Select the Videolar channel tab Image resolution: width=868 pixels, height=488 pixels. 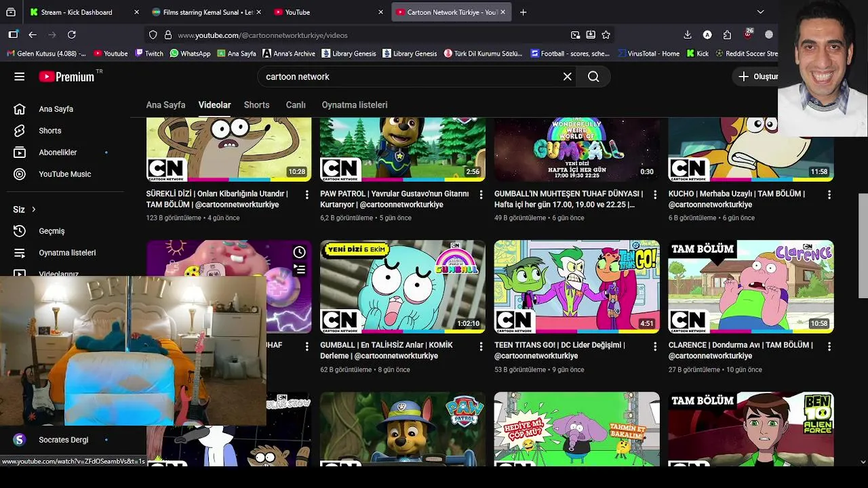pos(214,105)
